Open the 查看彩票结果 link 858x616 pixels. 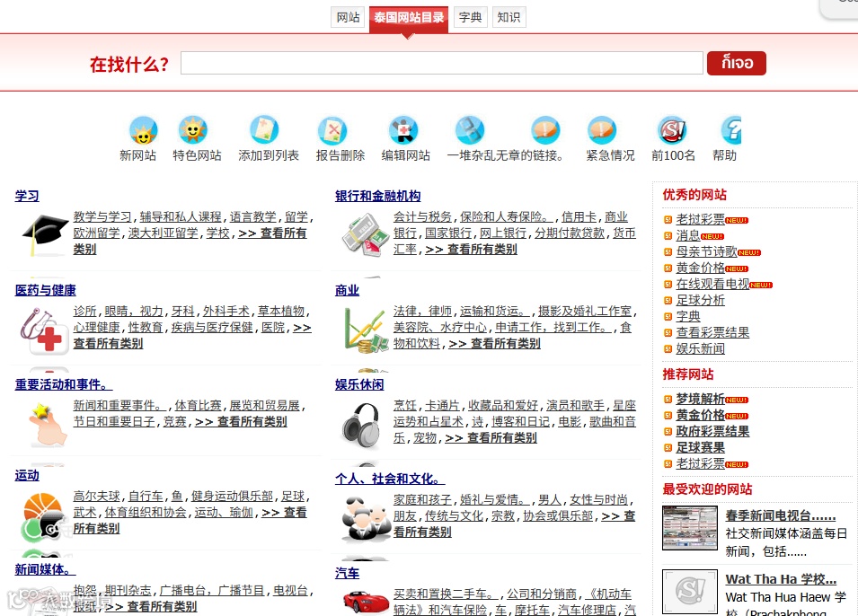(712, 332)
